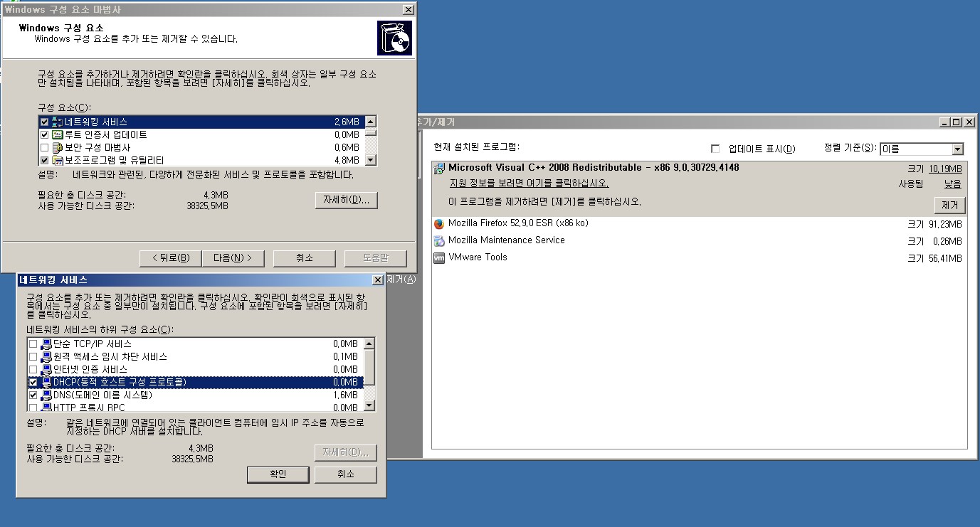This screenshot has height=527, width=980.
Task: Click Remove (제거) for Visual C++ 2008
Action: coord(949,205)
